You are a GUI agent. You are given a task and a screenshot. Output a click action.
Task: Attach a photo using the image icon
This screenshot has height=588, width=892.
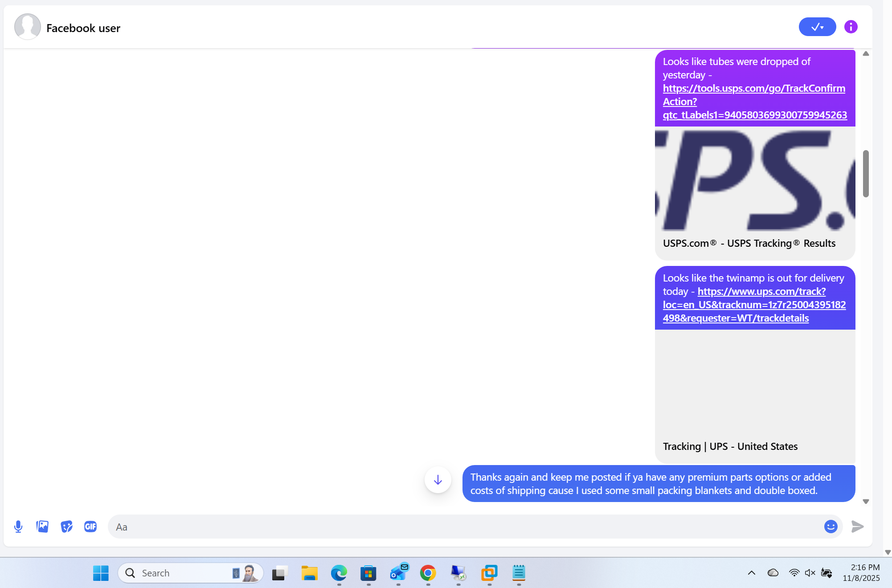click(42, 527)
